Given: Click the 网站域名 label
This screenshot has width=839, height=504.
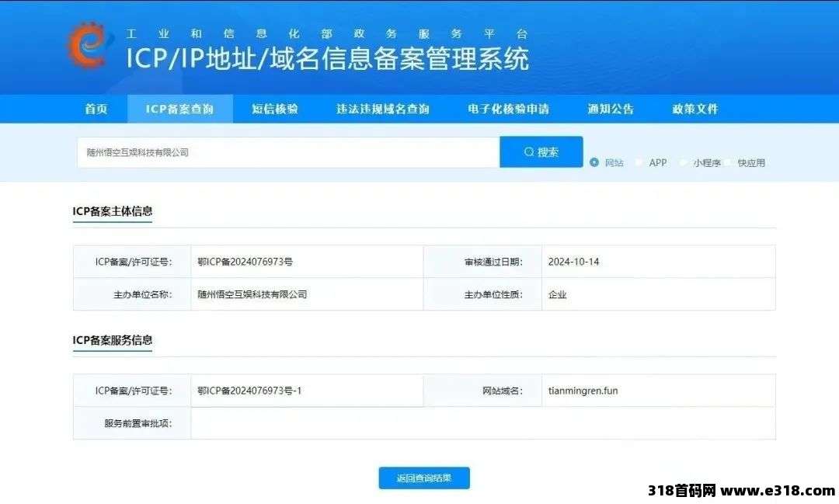Looking at the screenshot, I should (503, 391).
